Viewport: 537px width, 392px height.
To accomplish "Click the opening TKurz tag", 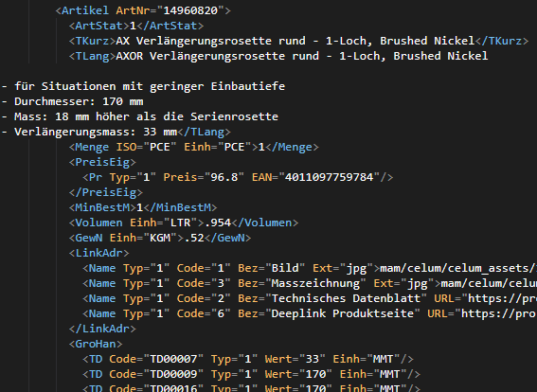I will tap(92, 41).
